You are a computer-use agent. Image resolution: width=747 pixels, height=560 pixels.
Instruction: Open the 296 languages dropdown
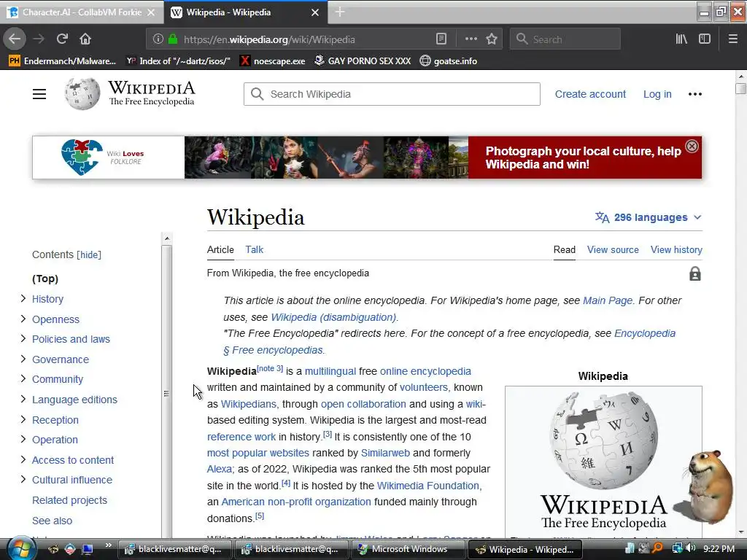649,217
